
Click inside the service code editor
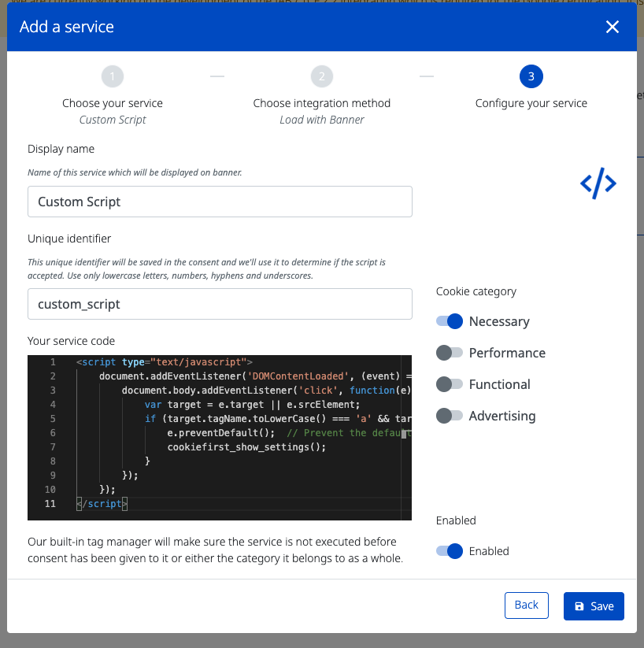pyautogui.click(x=220, y=438)
